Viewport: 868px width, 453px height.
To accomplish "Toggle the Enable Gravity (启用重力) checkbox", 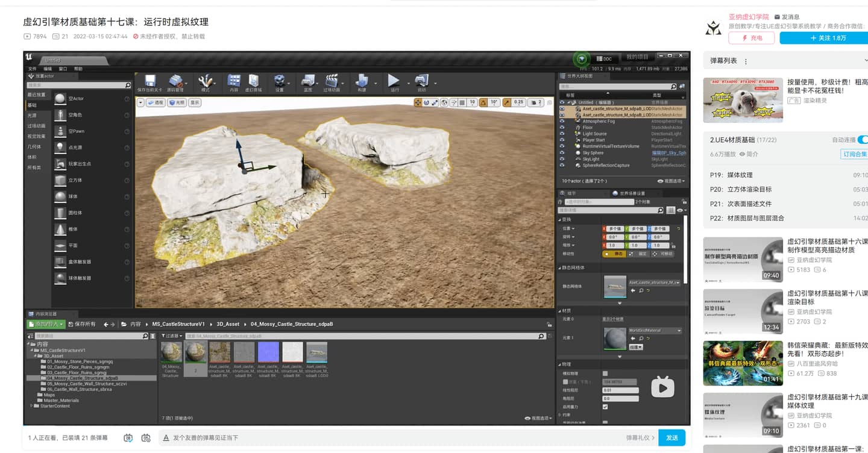I will [x=605, y=407].
